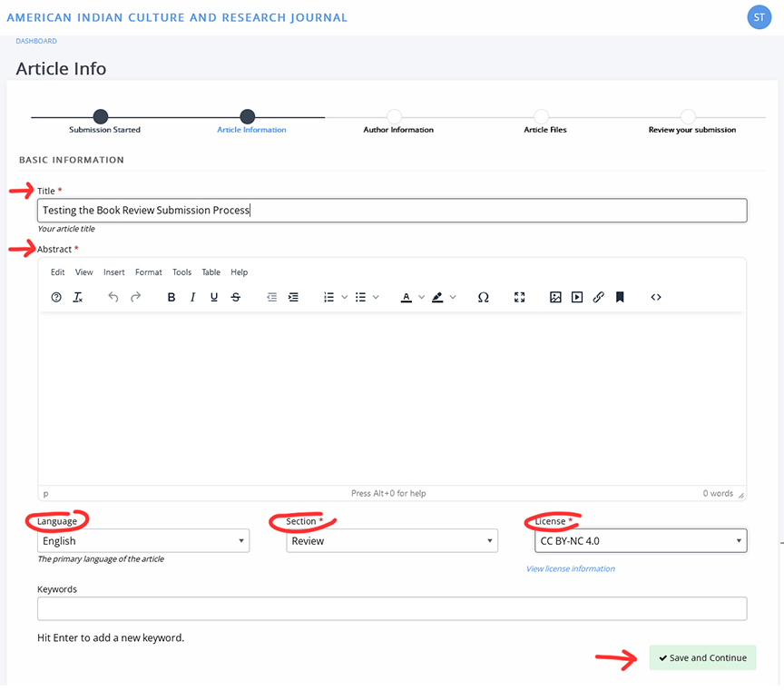Open the Insert menu in the editor
This screenshot has width=784, height=691.
pos(114,272)
